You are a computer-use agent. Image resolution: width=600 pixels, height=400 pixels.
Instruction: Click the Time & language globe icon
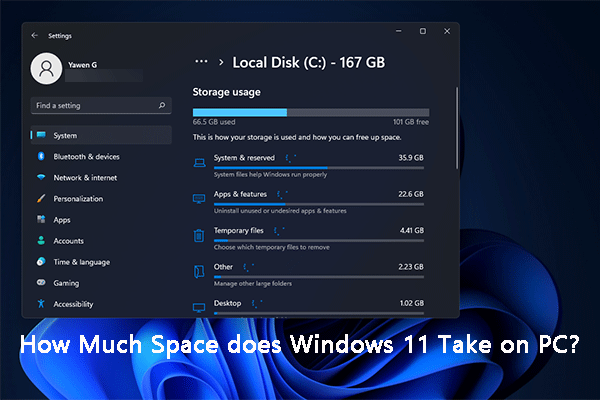click(41, 261)
